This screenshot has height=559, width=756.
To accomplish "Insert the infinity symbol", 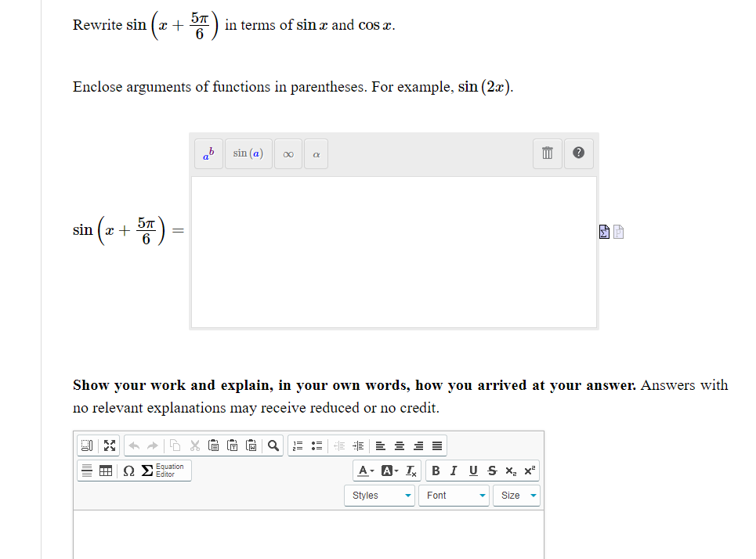I will pyautogui.click(x=288, y=153).
